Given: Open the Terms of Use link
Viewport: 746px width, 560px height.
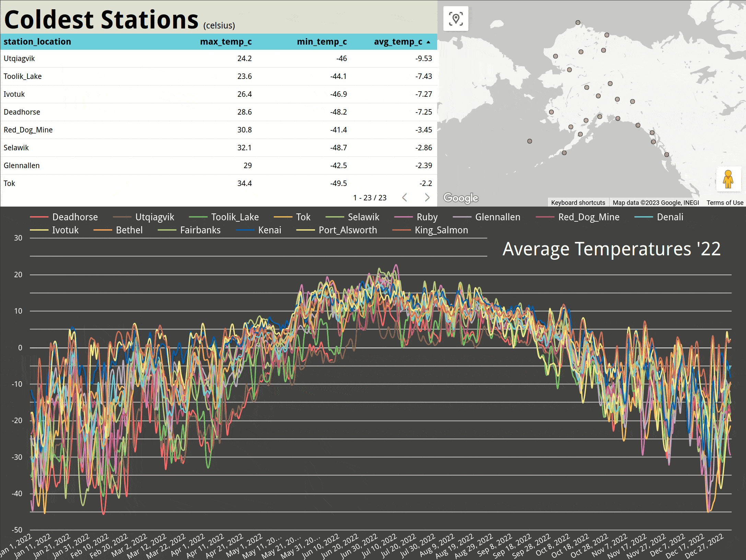Looking at the screenshot, I should (725, 202).
